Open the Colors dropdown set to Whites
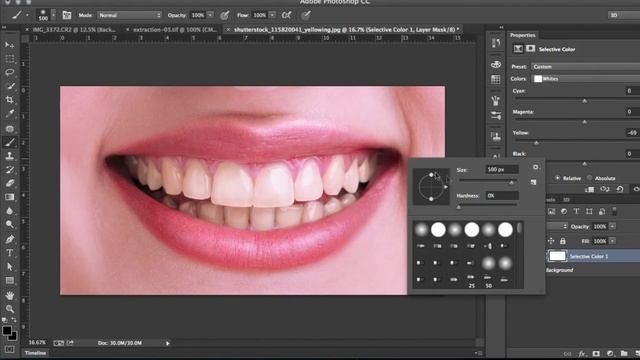Image resolution: width=640 pixels, height=360 pixels. (x=586, y=79)
